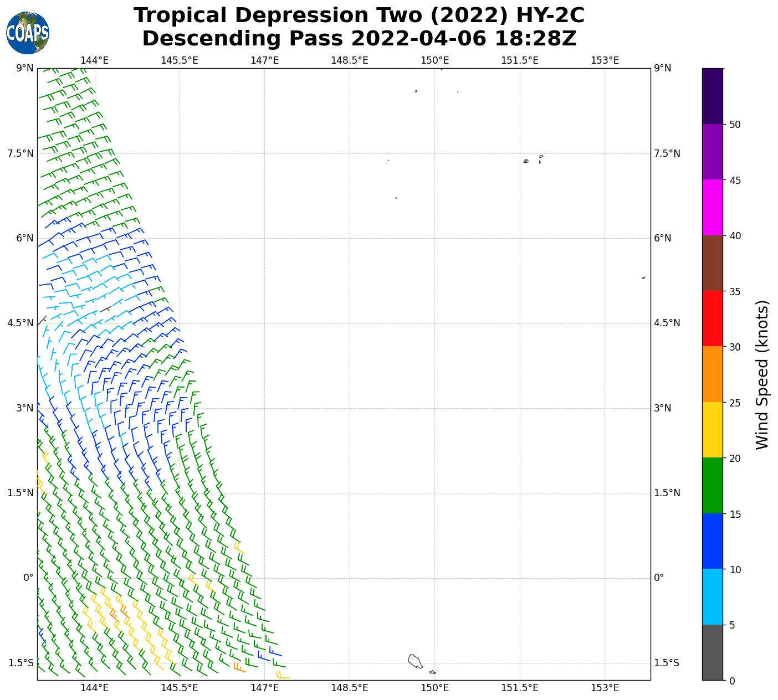Click the top 150°E longitude label
Screen dimensions: 778x700
pos(434,60)
